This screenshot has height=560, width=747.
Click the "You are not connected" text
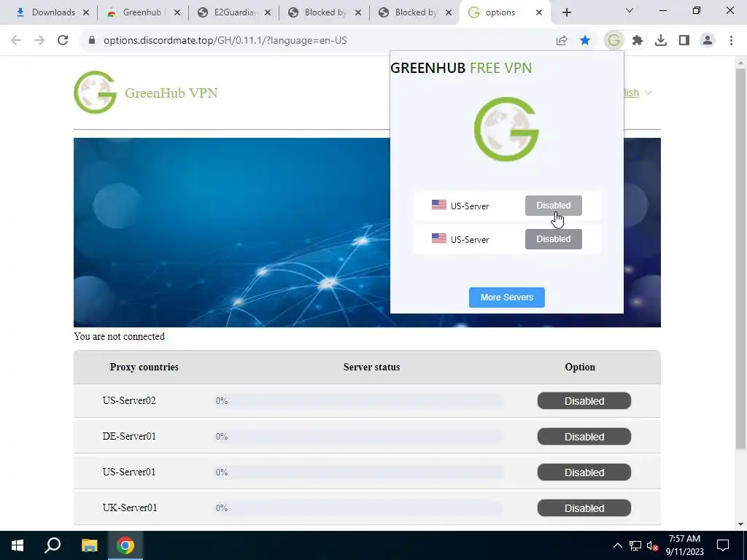(119, 336)
